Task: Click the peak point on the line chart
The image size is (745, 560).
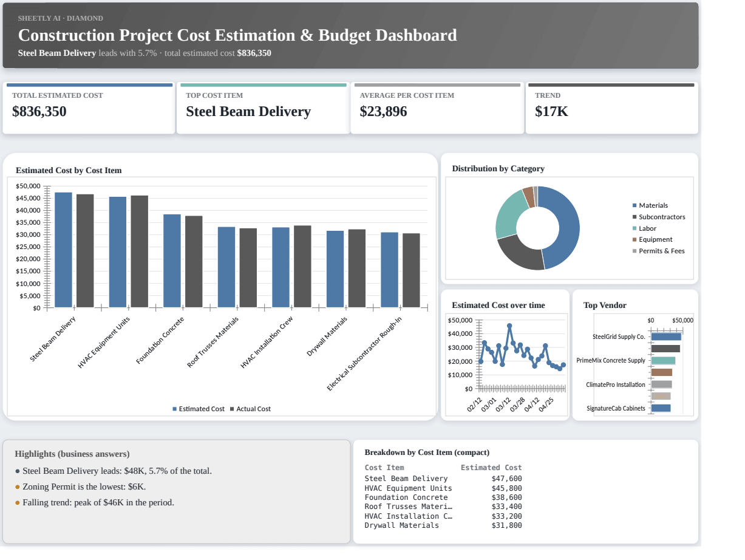Action: (509, 326)
